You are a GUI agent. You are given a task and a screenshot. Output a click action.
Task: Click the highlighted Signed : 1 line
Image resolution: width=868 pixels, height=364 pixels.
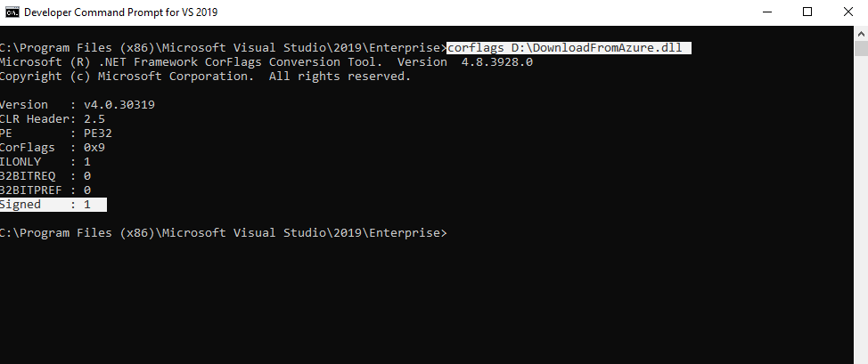tap(53, 205)
